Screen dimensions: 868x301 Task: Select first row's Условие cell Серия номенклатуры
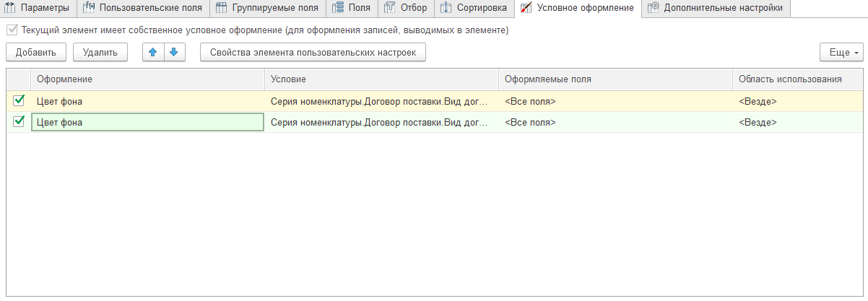click(382, 102)
